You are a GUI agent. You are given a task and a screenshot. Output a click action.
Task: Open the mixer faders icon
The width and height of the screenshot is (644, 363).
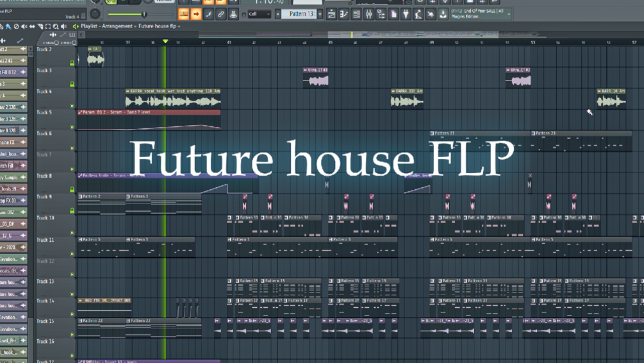[368, 14]
